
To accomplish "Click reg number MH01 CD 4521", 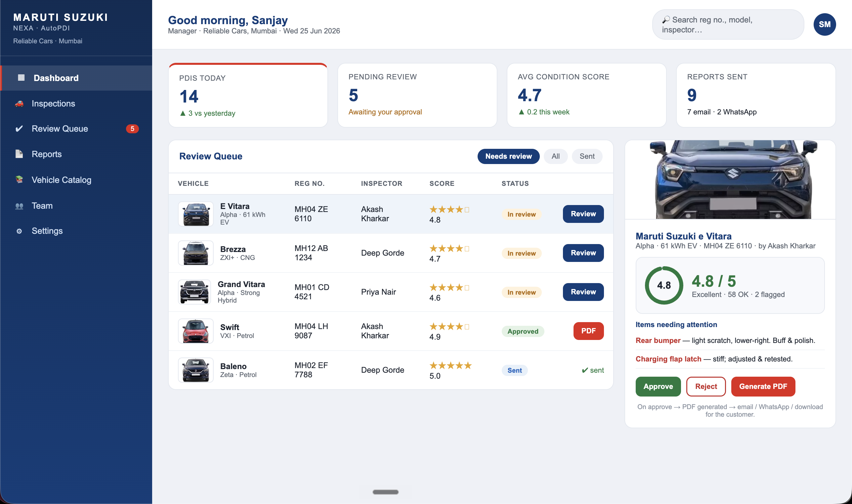I will pos(312,292).
